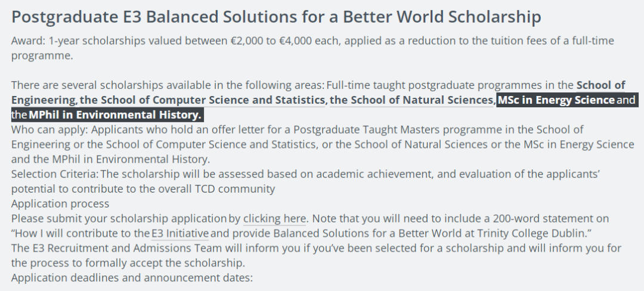Click the "There are several scholarships available" sentence
The image size is (644, 291).
coord(168,85)
